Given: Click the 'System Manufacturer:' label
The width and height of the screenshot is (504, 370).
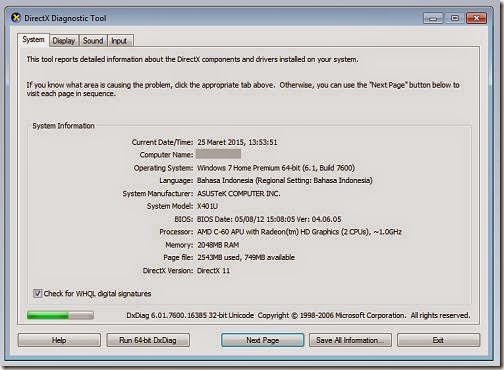Looking at the screenshot, I should coord(158,193).
